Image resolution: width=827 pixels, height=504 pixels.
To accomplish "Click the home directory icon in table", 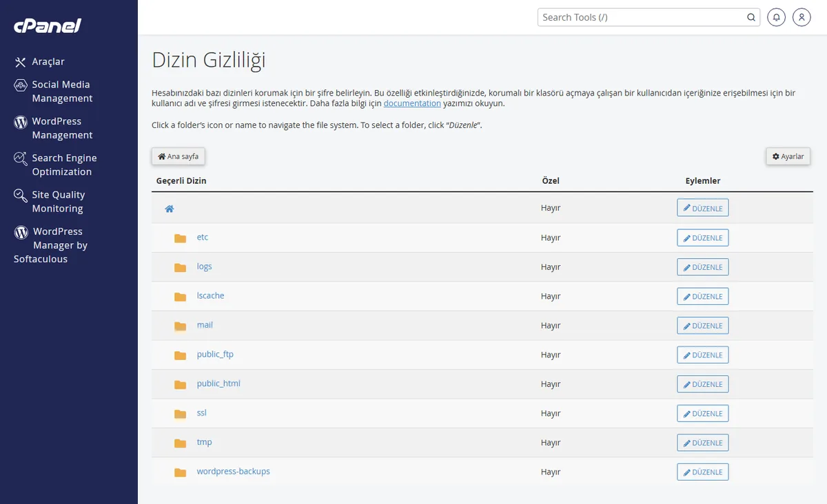I will pyautogui.click(x=170, y=208).
